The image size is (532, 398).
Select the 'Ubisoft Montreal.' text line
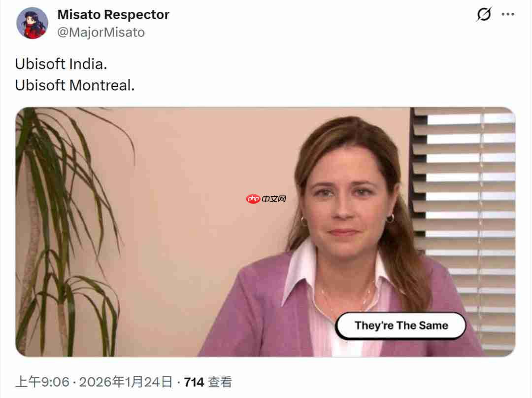(75, 85)
